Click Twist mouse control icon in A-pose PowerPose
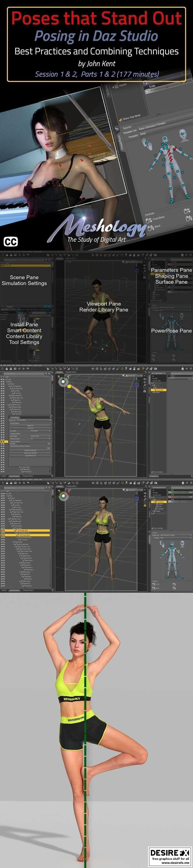The image size is (193, 868). pos(154,584)
